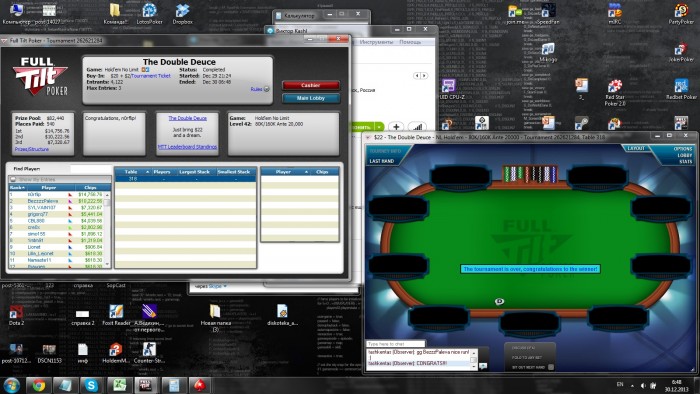
Task: Open the JokerPoker desktop shortcut
Action: [x=681, y=52]
